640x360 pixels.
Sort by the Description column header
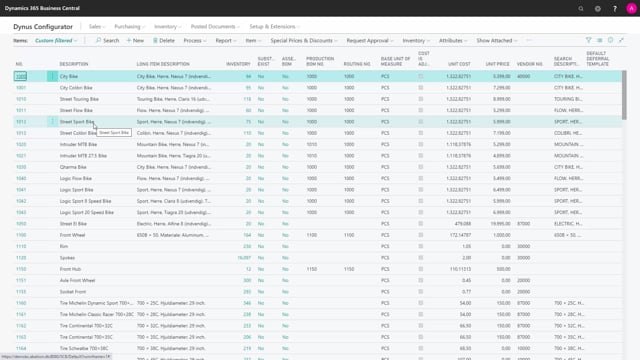coord(74,64)
